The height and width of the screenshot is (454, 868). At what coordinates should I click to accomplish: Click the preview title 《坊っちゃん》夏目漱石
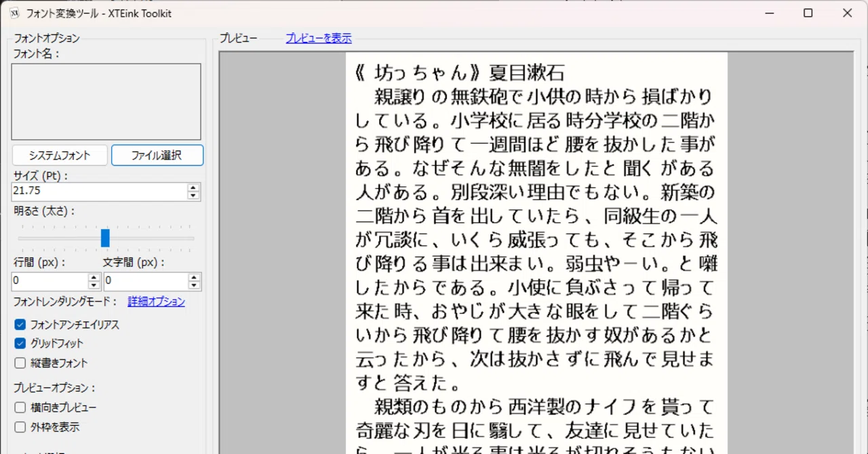[x=460, y=73]
